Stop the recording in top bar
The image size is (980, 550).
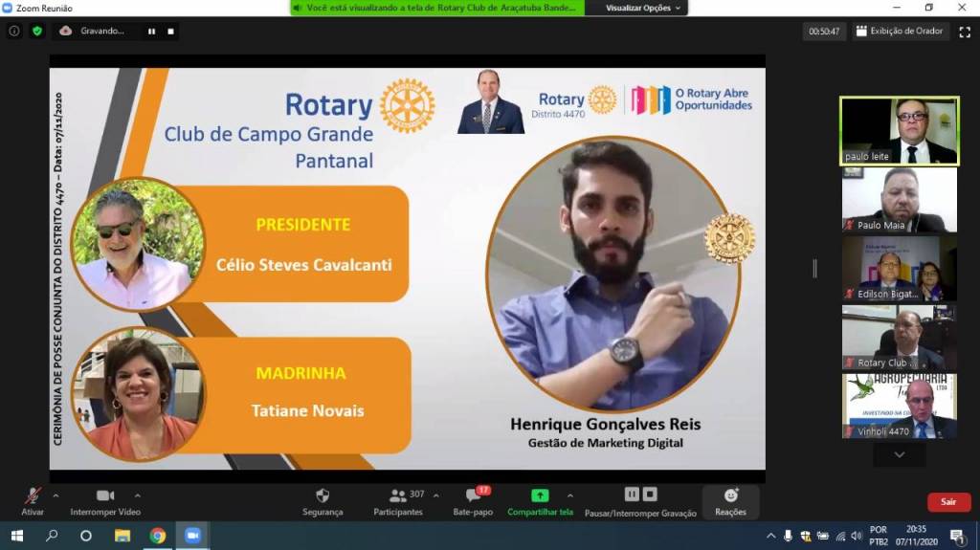(x=170, y=31)
